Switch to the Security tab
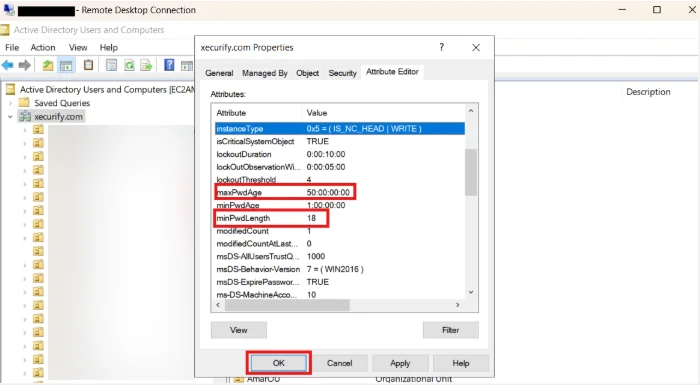Image resolution: width=700 pixels, height=385 pixels. 342,73
